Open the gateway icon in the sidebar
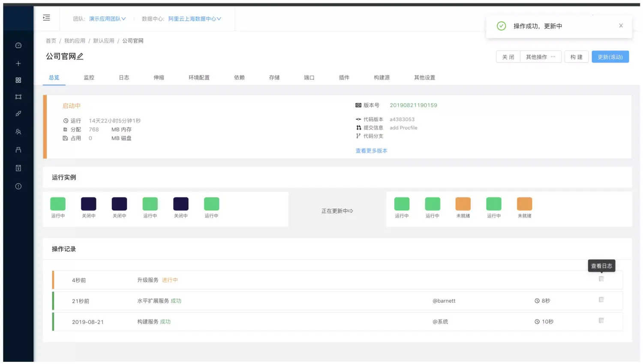643x364 pixels. [18, 97]
